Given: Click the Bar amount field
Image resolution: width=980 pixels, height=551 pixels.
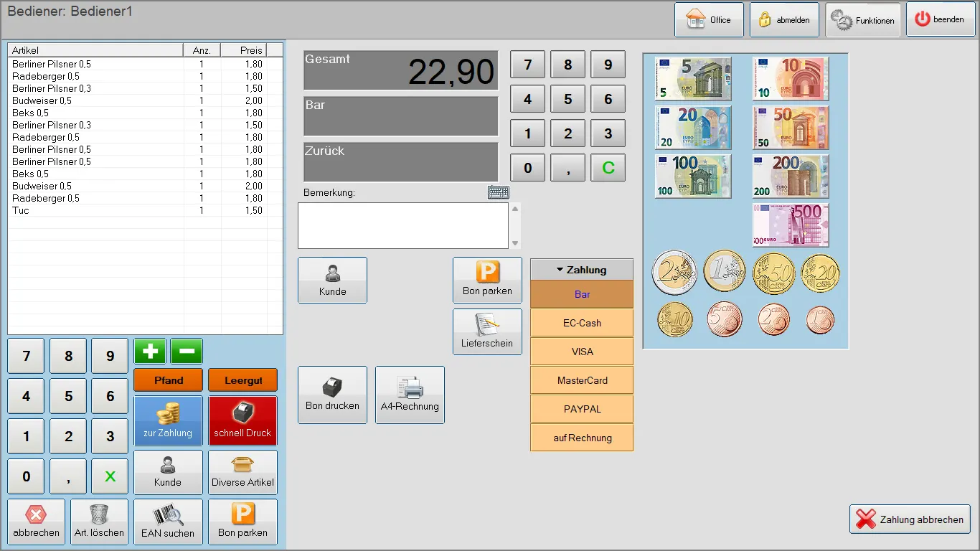Looking at the screenshot, I should [401, 116].
